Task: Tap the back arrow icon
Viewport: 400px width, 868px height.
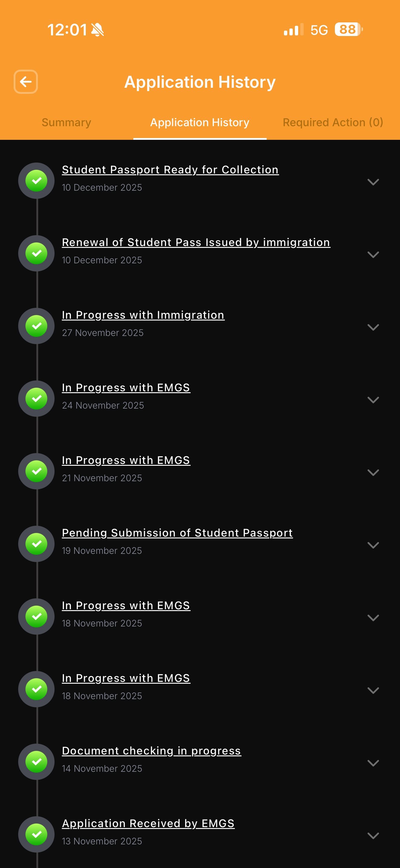Action: 26,81
